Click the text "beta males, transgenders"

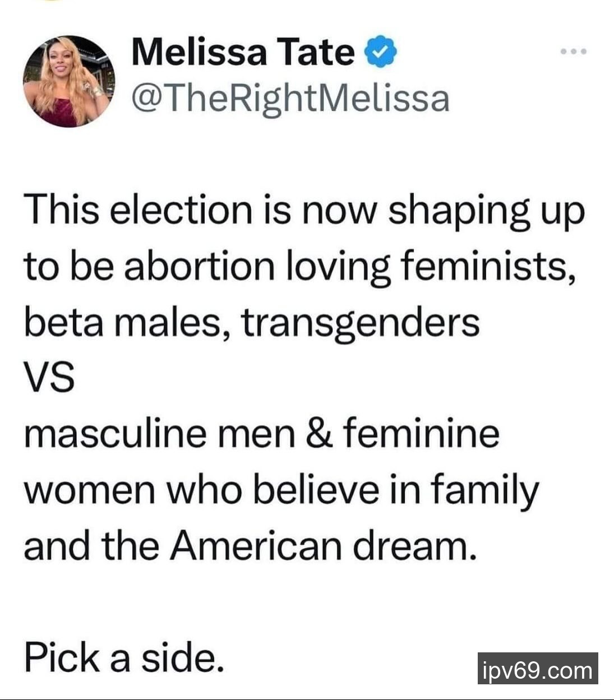coord(251,322)
